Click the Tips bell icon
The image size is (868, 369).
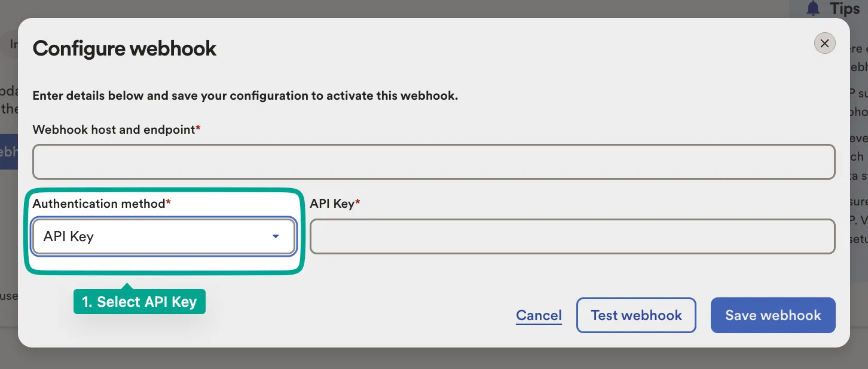pyautogui.click(x=812, y=8)
